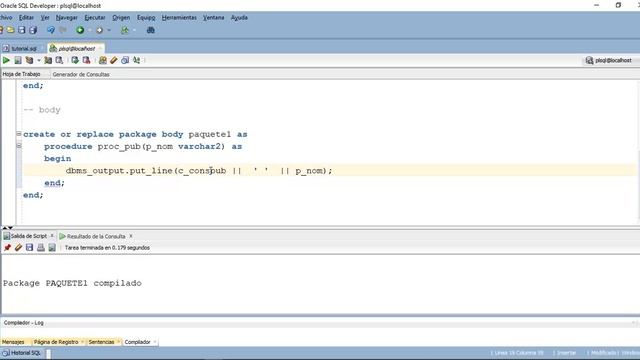The image size is (640, 360).
Task: Switch to the Generador de Consultas tab
Action: point(81,74)
